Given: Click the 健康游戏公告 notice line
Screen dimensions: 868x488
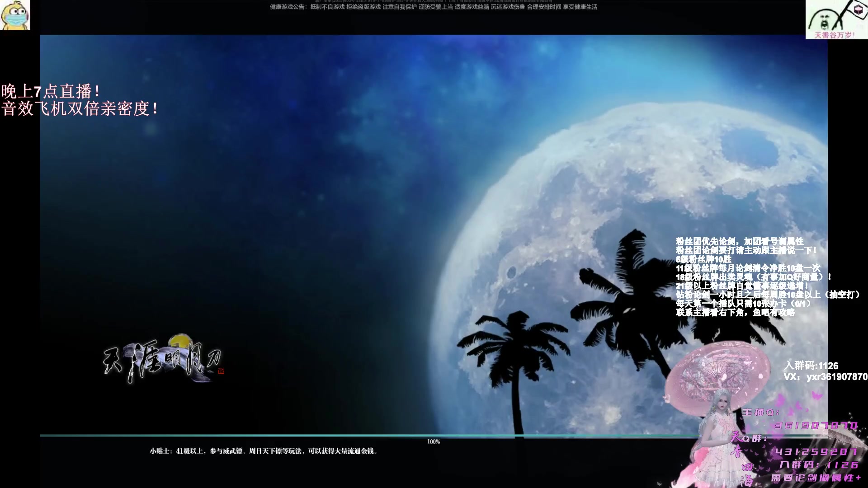Looking at the screenshot, I should 434,7.
